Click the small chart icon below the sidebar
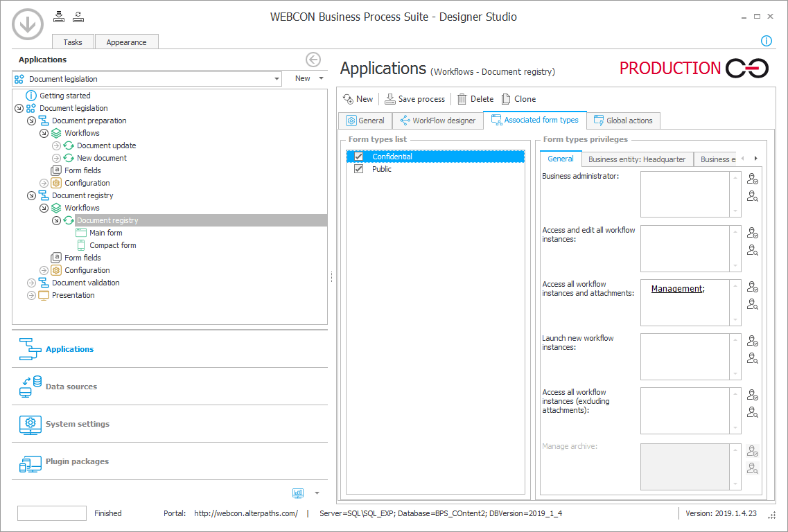This screenshot has height=532, width=788. 298,493
